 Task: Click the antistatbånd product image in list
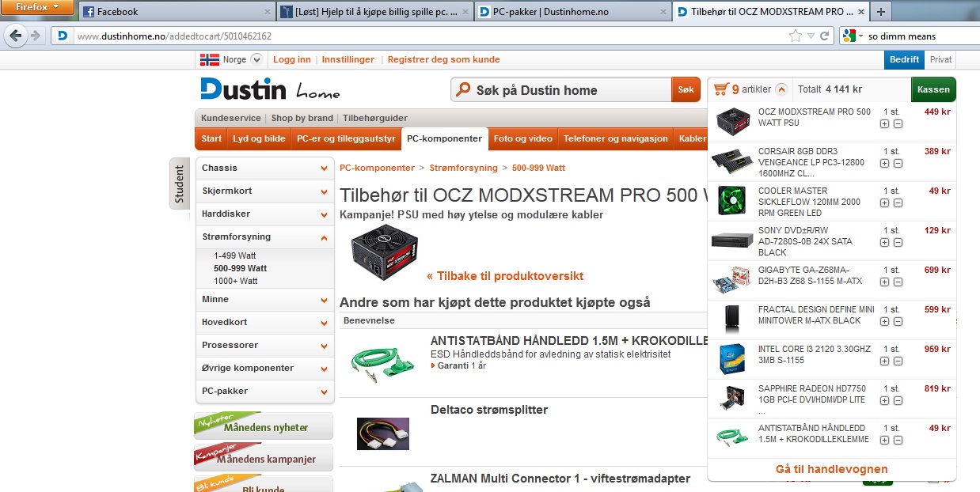382,361
